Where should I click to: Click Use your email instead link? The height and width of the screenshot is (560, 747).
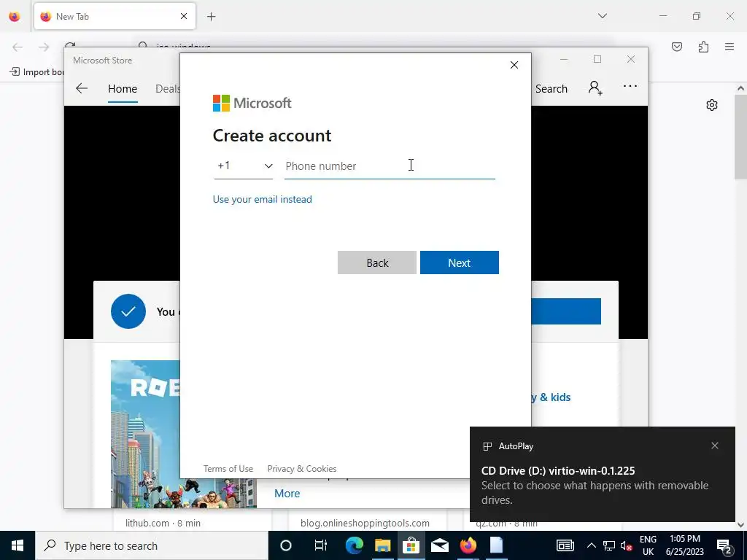262,199
